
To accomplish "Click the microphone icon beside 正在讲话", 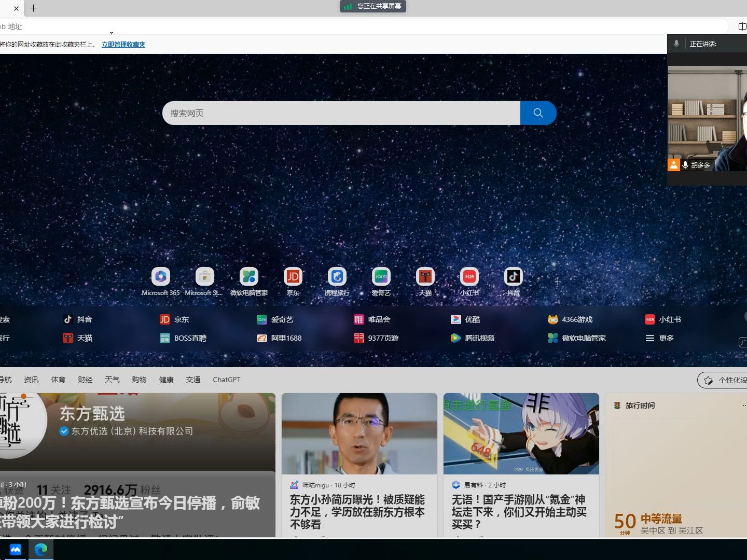I will click(x=676, y=44).
